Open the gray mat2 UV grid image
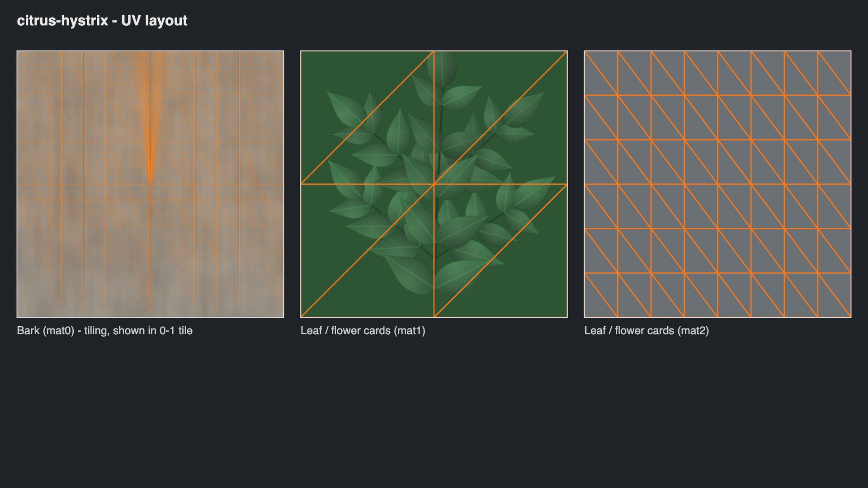This screenshot has height=488, width=868. [x=717, y=184]
